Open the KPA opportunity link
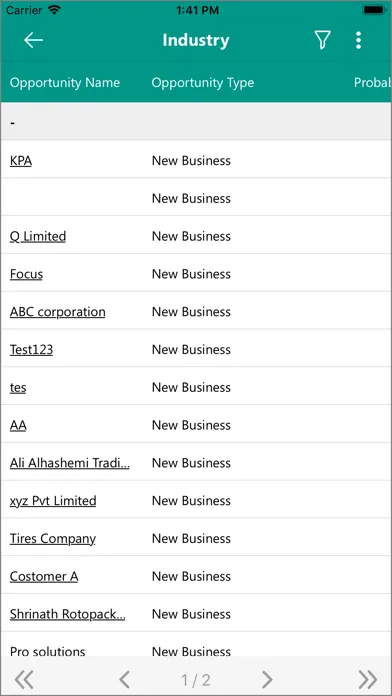The image size is (392, 696). [21, 160]
